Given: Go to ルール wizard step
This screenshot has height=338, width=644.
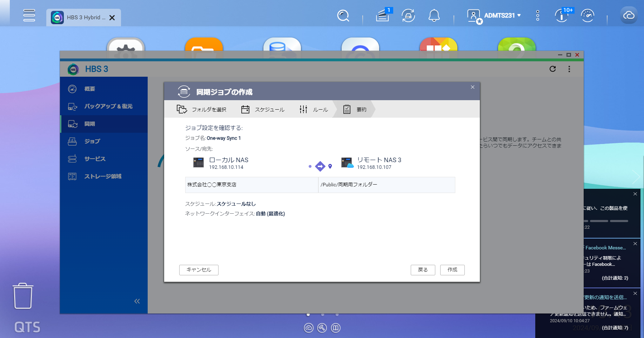Looking at the screenshot, I should [314, 110].
